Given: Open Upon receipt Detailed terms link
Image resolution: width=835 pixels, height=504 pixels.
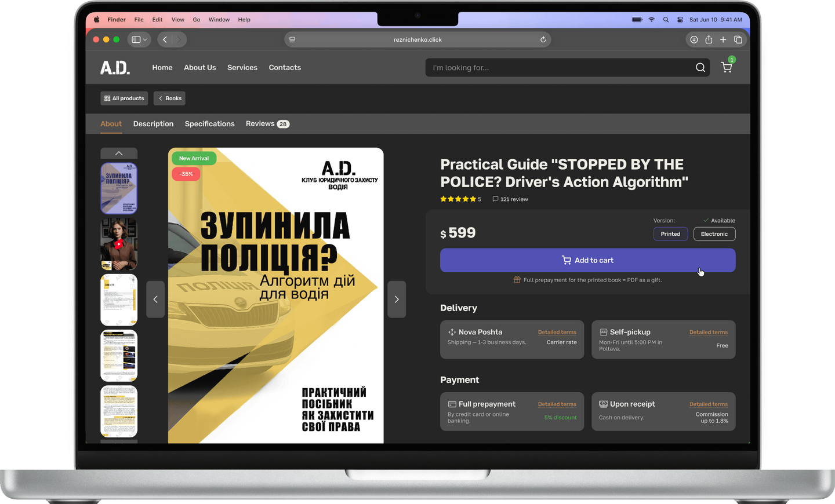Looking at the screenshot, I should pos(709,404).
